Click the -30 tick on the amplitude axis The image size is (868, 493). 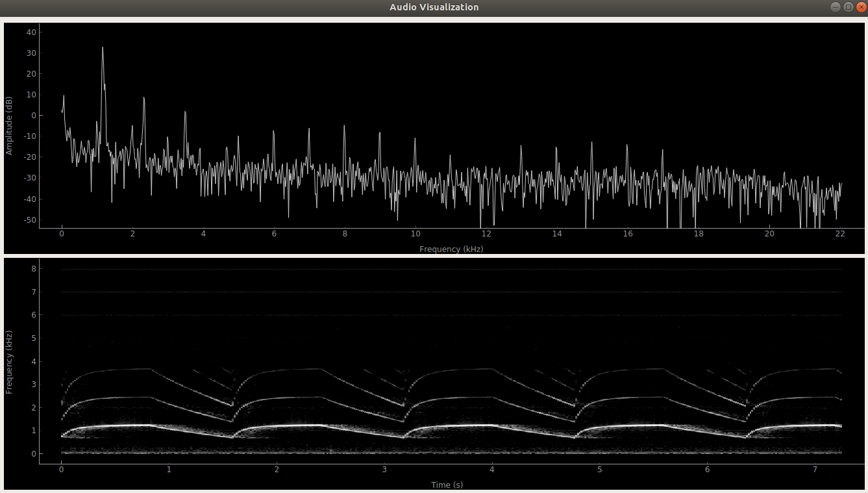(29, 178)
